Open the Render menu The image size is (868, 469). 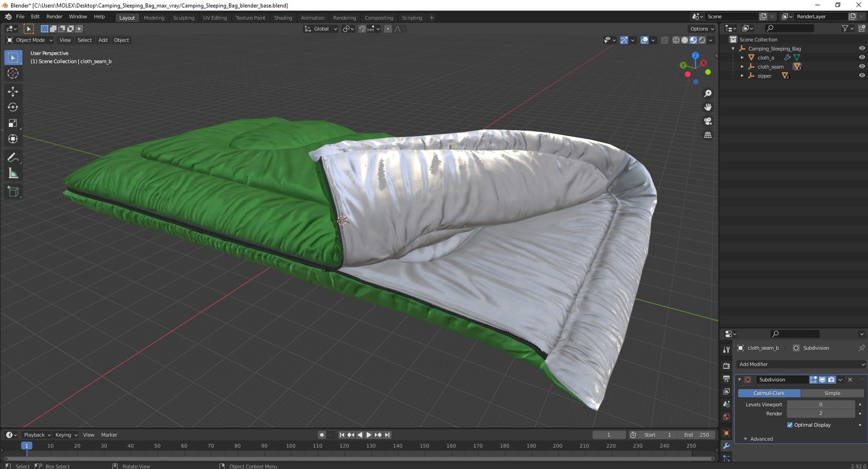point(54,17)
